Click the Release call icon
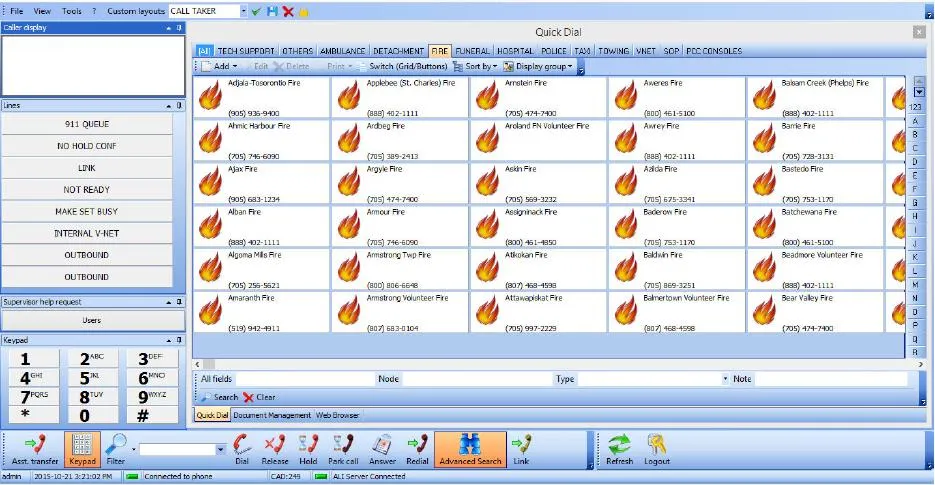The height and width of the screenshot is (485, 935). (x=275, y=449)
